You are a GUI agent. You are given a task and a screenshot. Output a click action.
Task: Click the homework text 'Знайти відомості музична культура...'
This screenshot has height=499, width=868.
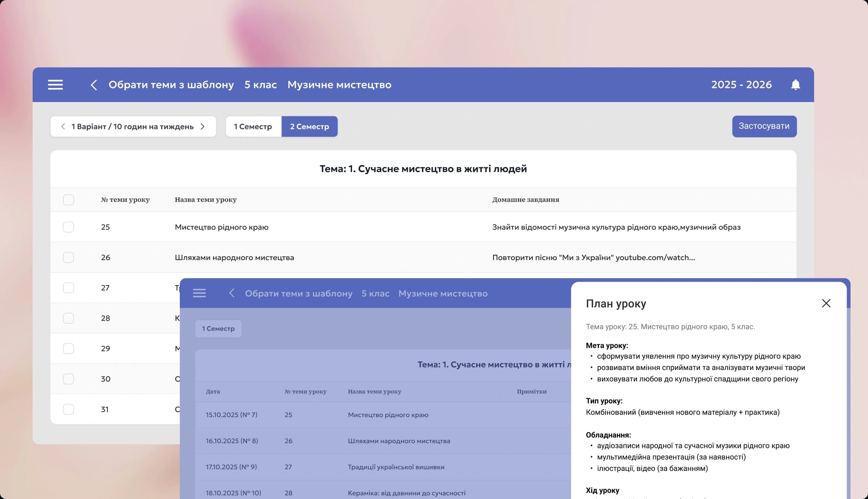point(616,227)
